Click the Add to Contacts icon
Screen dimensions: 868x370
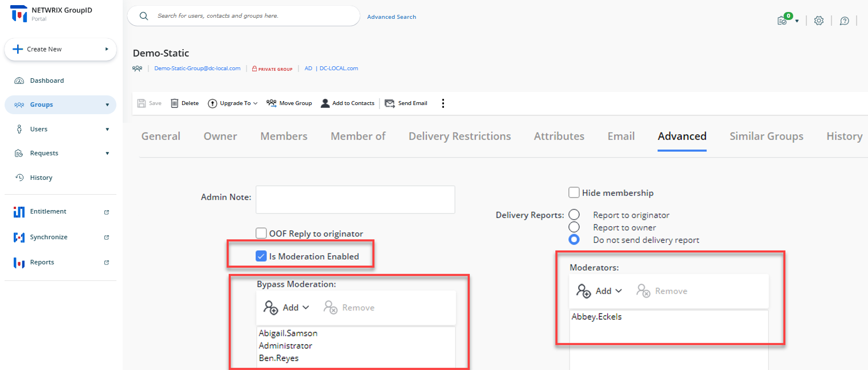click(x=325, y=103)
